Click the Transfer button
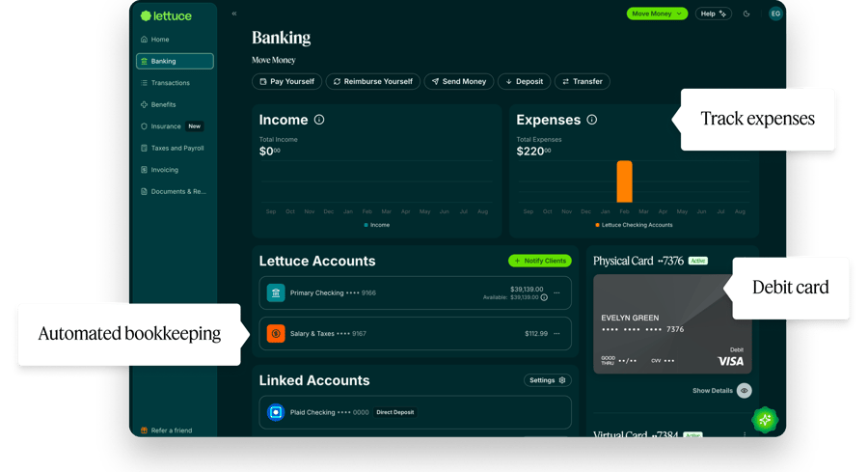 pos(583,81)
